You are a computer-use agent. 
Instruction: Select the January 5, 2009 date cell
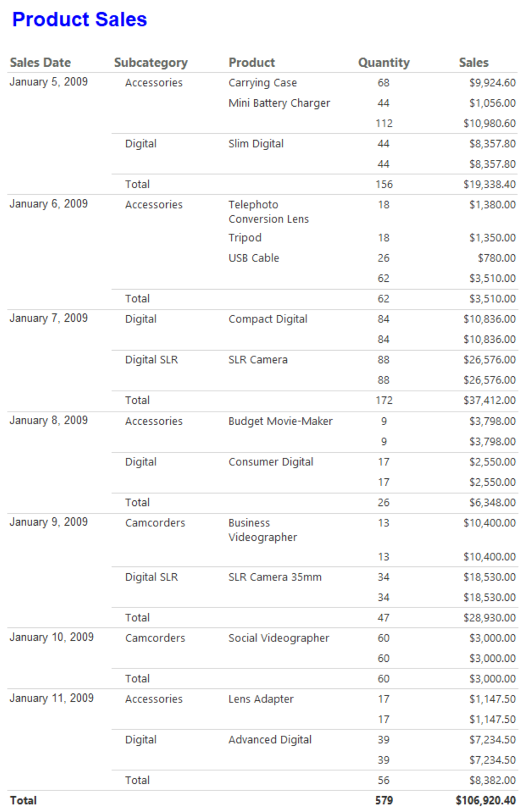pos(49,82)
